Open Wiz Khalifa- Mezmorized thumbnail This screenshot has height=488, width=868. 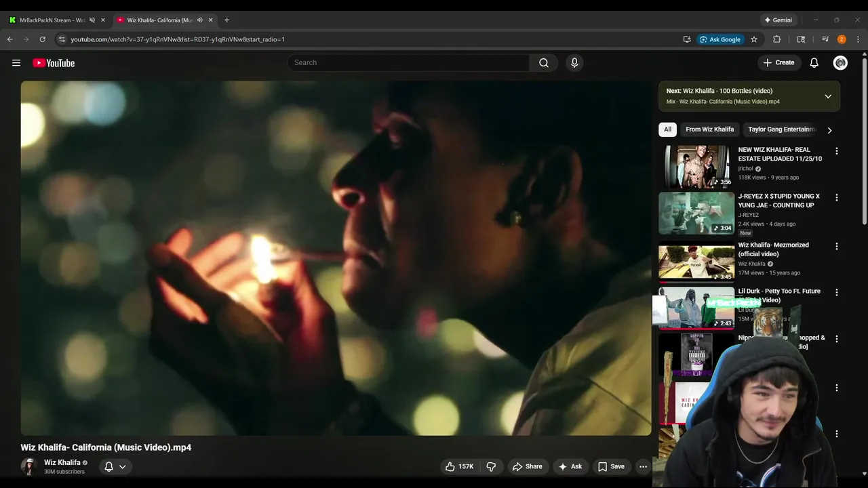[696, 262]
